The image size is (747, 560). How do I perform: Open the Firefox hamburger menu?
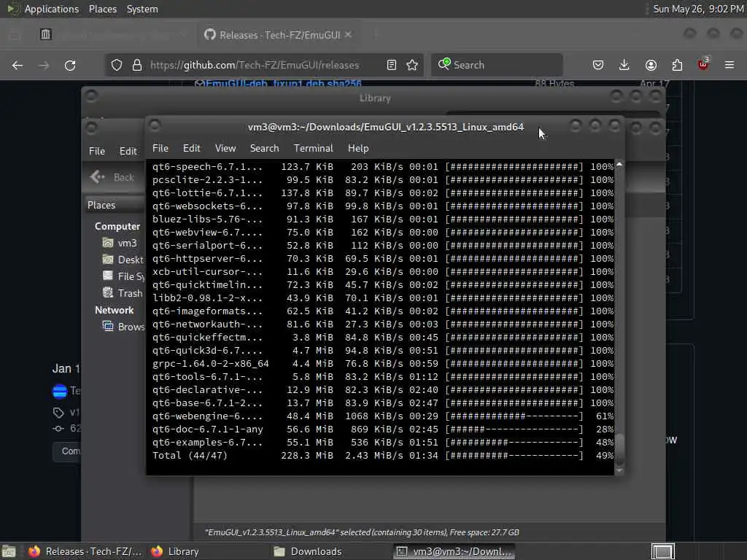[729, 65]
